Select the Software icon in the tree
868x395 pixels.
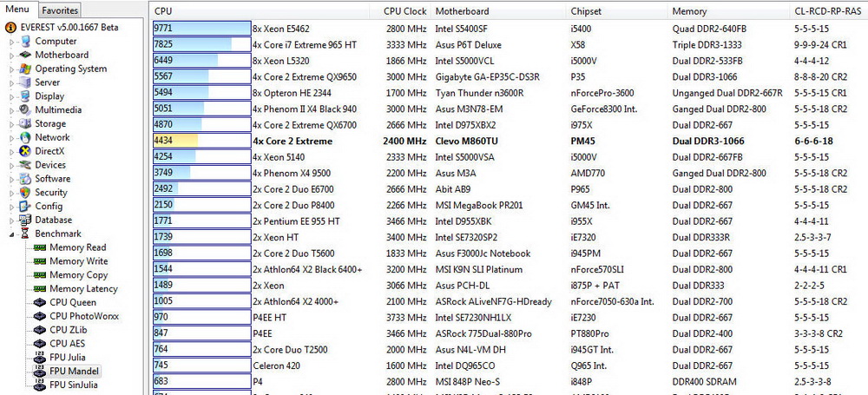[25, 178]
